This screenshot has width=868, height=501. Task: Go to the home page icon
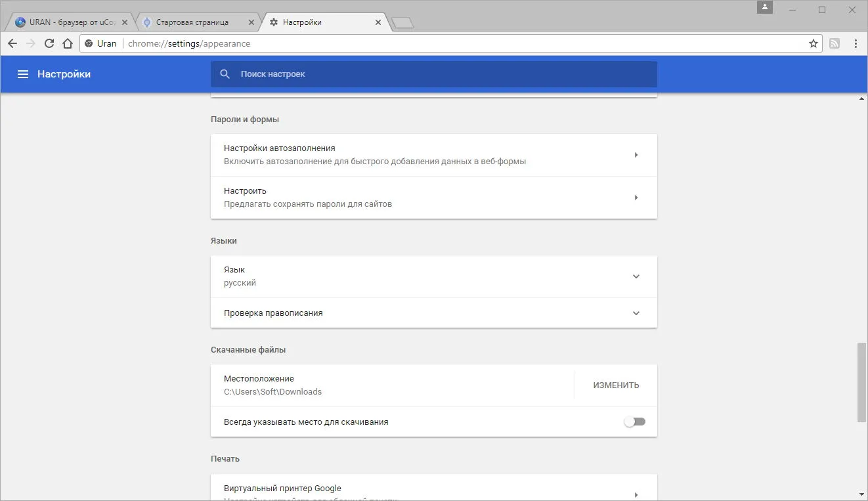[x=68, y=43]
